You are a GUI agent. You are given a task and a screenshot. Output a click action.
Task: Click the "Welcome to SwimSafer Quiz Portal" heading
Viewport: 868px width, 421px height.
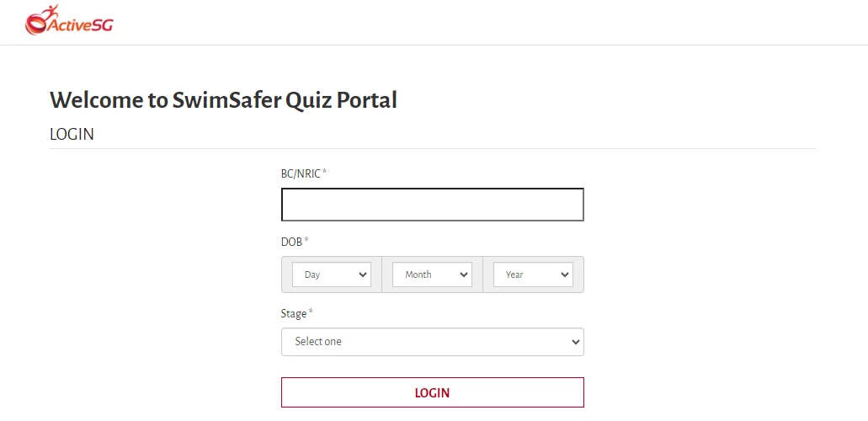pos(223,100)
